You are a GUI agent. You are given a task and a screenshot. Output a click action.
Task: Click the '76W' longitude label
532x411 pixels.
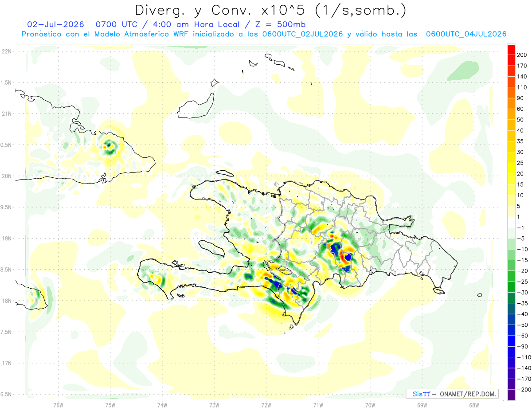point(58,405)
